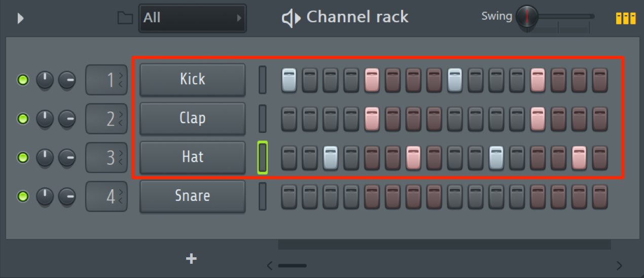Add a new channel with plus icon

[x=191, y=259]
